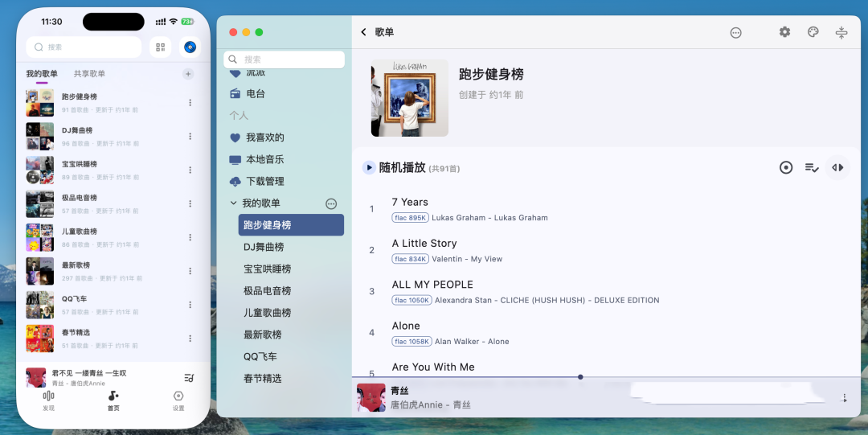
Task: Open settings gear in desktop top bar
Action: point(784,32)
